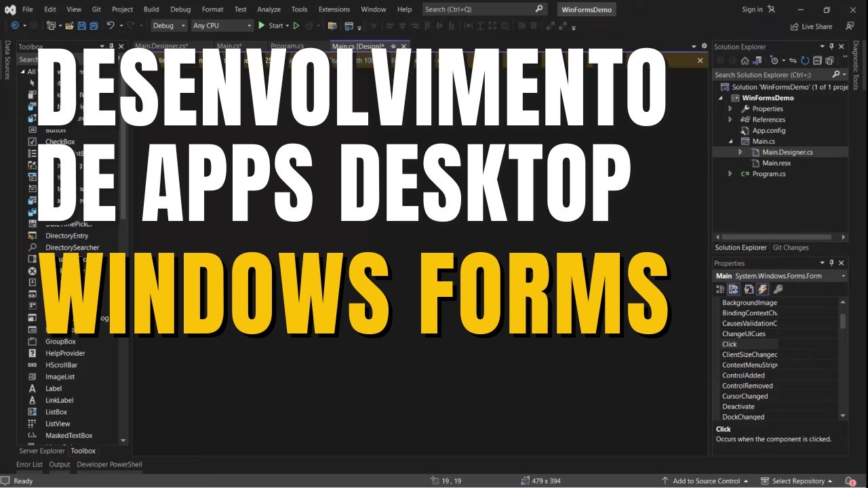This screenshot has height=488, width=868.
Task: Click the Search (Ctrl+Q) box
Action: pos(484,9)
